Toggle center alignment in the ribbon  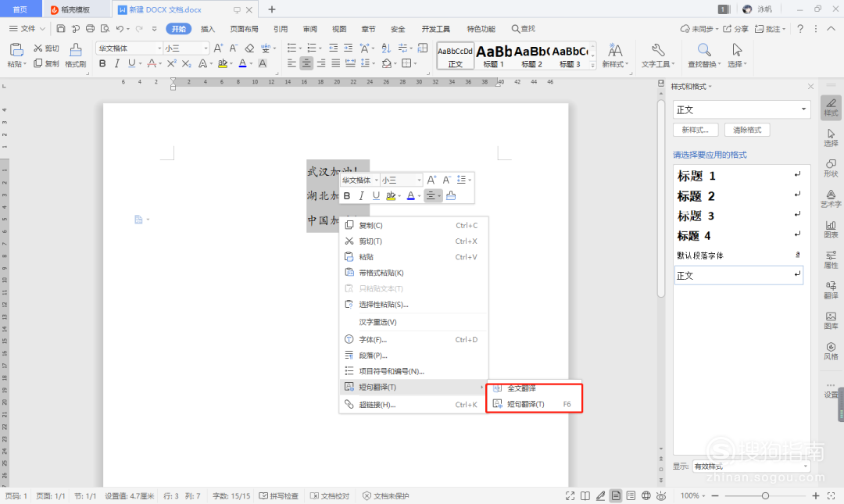[x=306, y=63]
